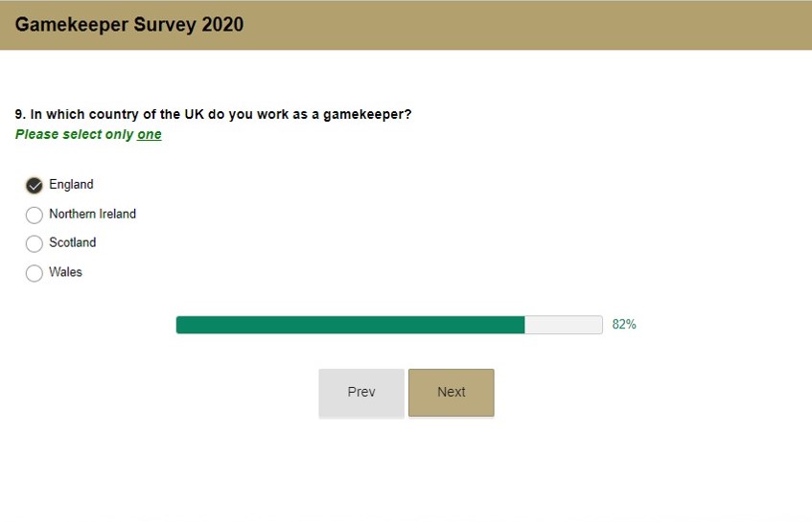Screen dimensions: 812x522
Task: Click the "England" option label text
Action: (x=71, y=185)
